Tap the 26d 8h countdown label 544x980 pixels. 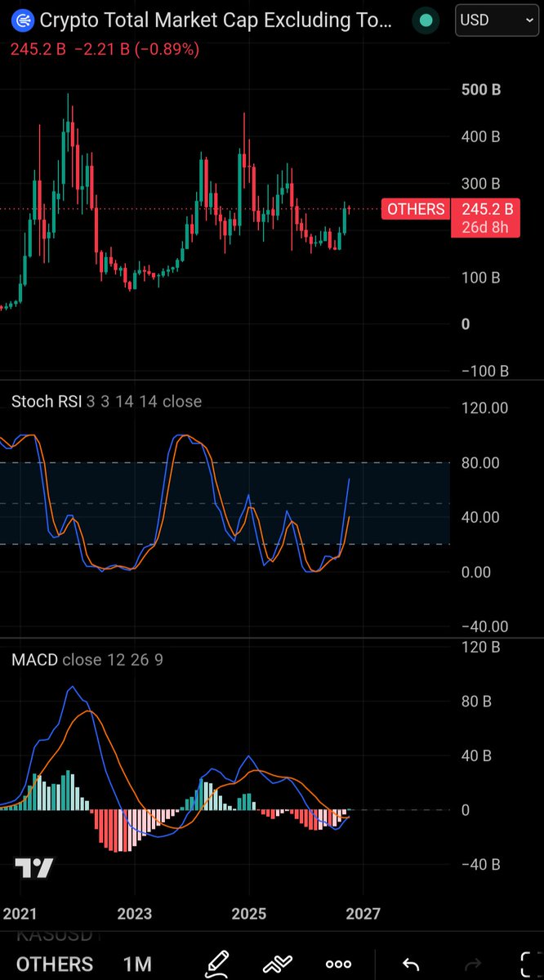[x=485, y=228]
